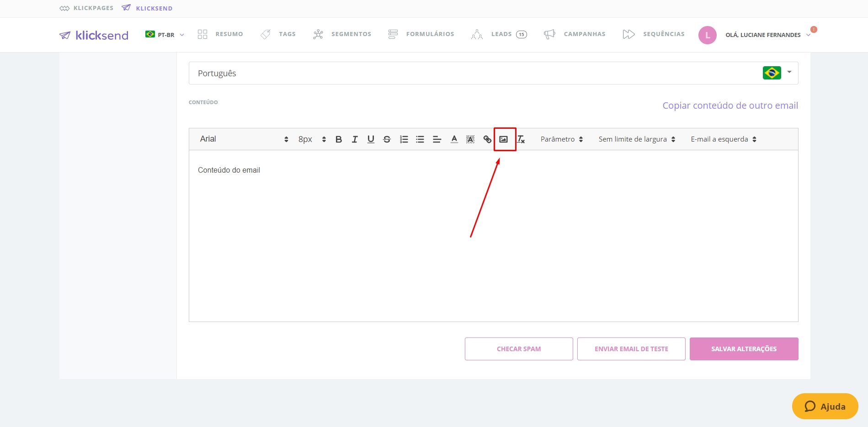Open the Parâmetro dropdown

coord(562,139)
